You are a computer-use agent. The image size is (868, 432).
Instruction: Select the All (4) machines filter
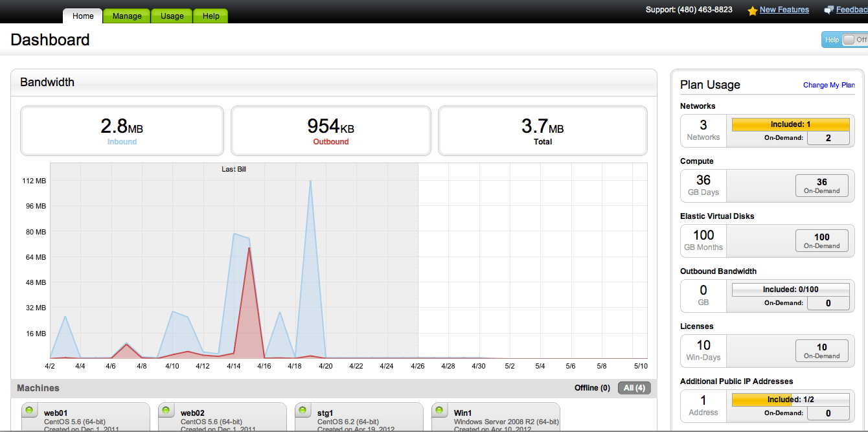click(634, 387)
